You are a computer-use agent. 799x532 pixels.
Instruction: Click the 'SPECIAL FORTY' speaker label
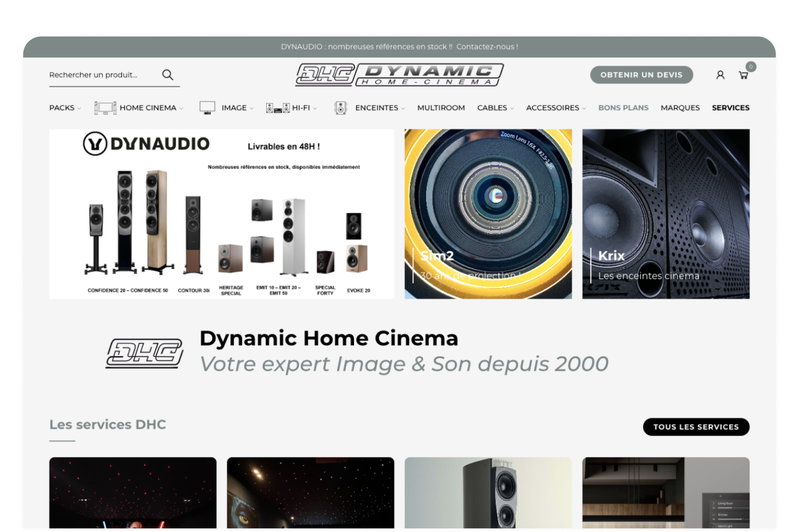325,290
